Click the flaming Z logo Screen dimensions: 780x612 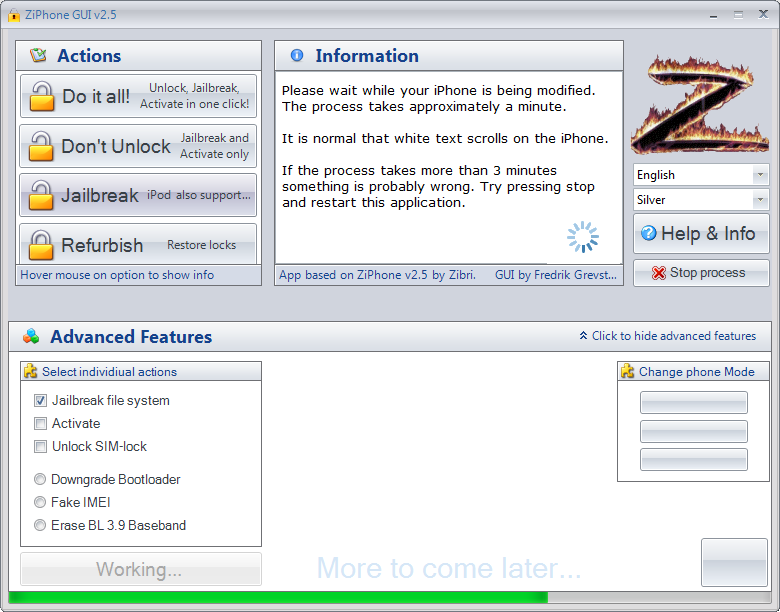click(x=700, y=105)
